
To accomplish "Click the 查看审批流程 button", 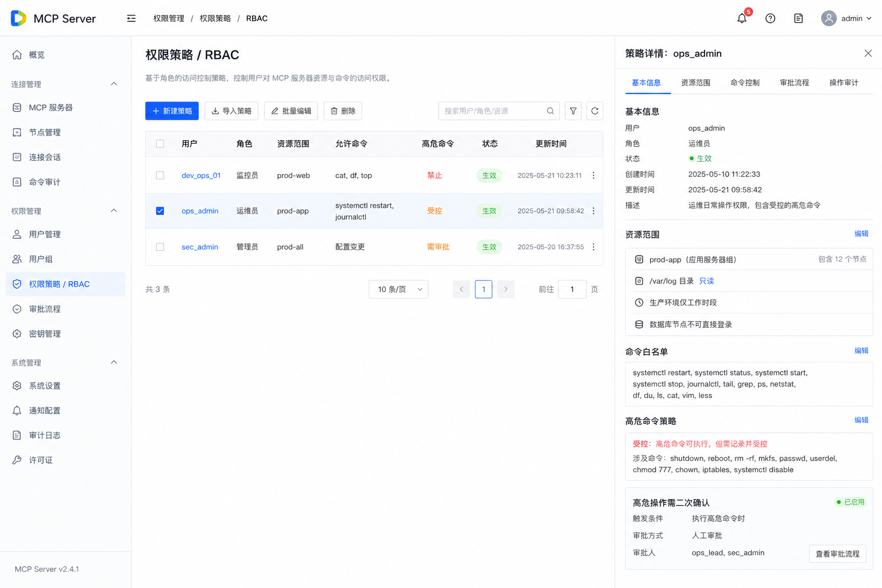I will pos(838,554).
